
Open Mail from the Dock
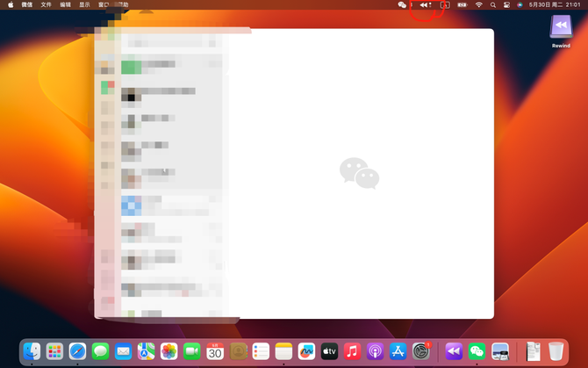pos(124,351)
